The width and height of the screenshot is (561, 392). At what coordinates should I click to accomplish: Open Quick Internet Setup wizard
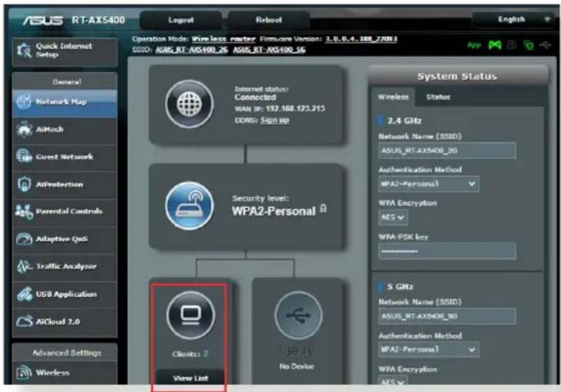64,51
